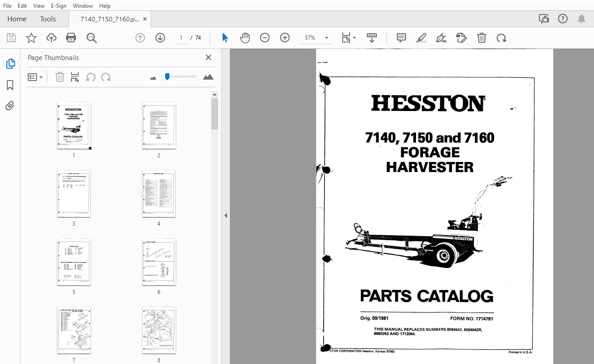
Task: Open Page Thumbnails panel icon in sidebar
Action: click(x=10, y=64)
